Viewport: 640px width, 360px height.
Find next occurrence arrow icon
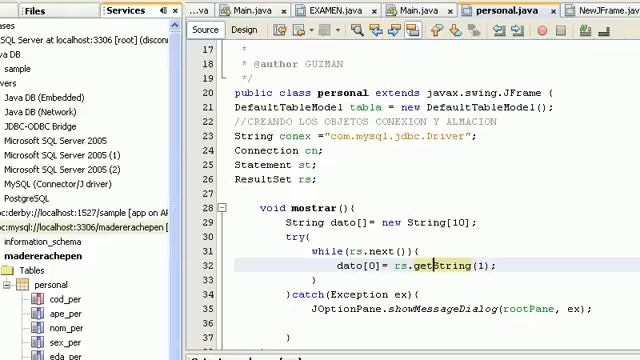(x=394, y=30)
